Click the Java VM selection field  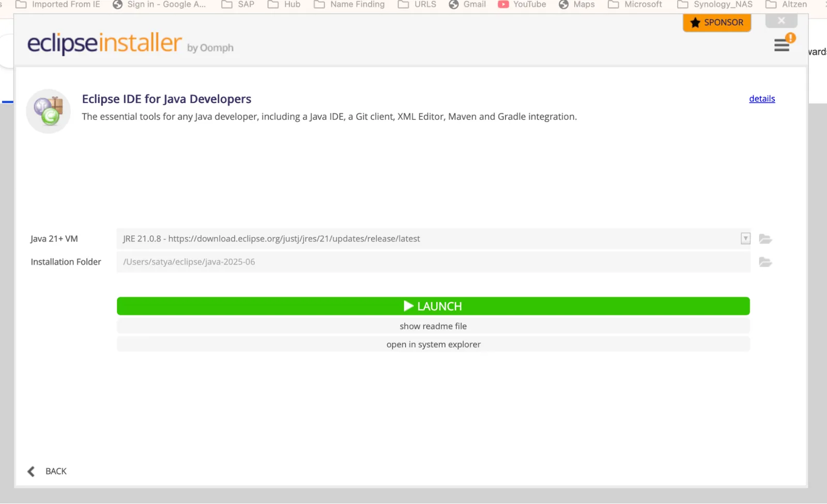[433, 238]
